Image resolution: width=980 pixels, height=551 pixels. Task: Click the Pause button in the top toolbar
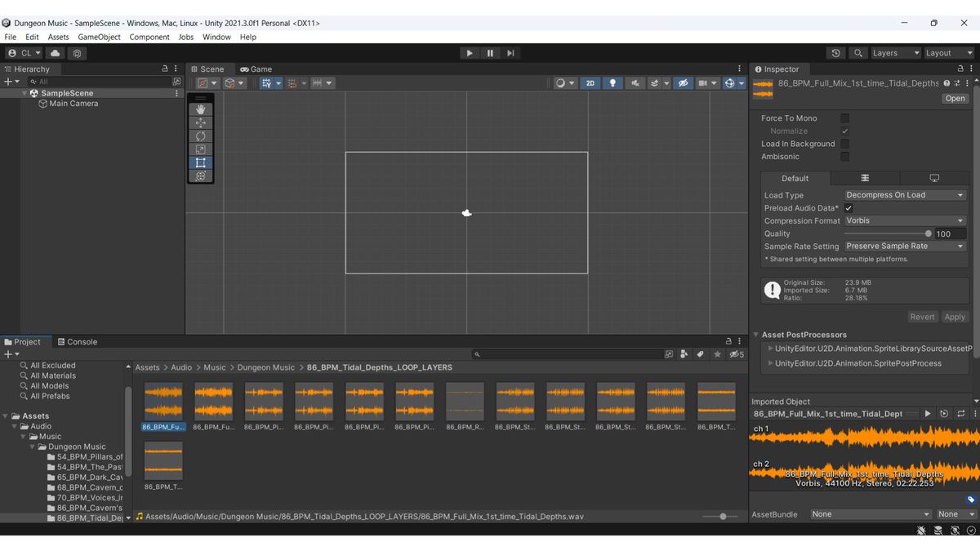[x=490, y=53]
